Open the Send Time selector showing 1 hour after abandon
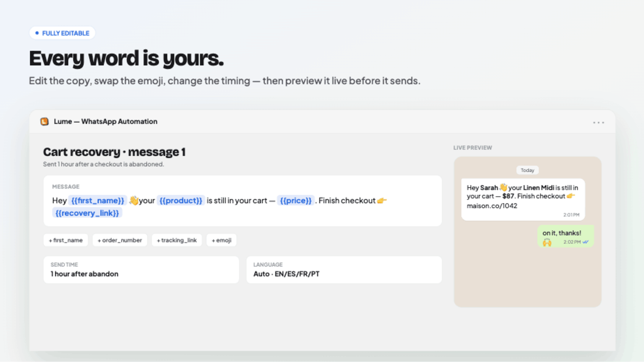This screenshot has height=362, width=644. (141, 270)
